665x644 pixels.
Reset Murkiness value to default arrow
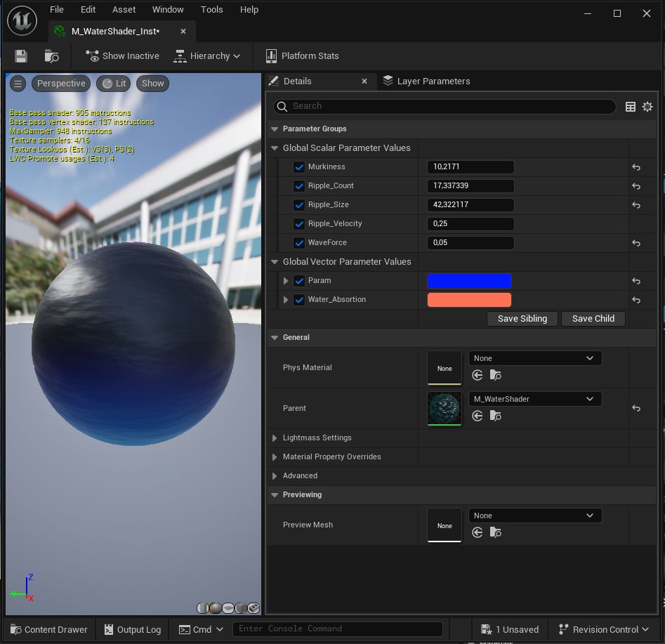pos(636,167)
